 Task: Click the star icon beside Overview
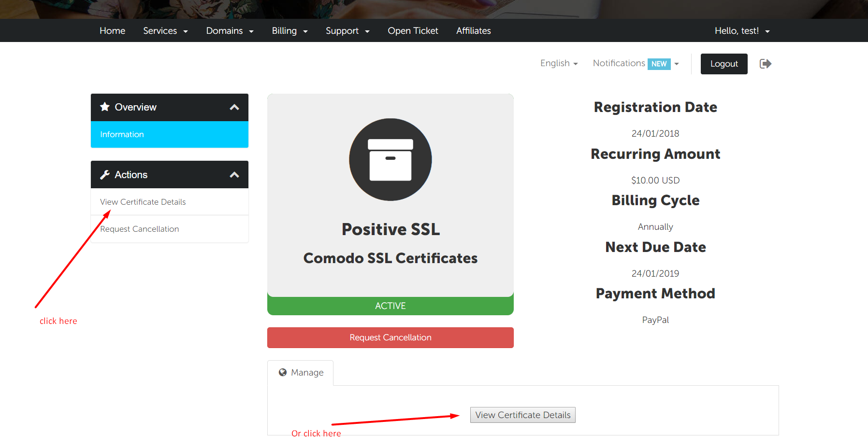click(x=105, y=107)
